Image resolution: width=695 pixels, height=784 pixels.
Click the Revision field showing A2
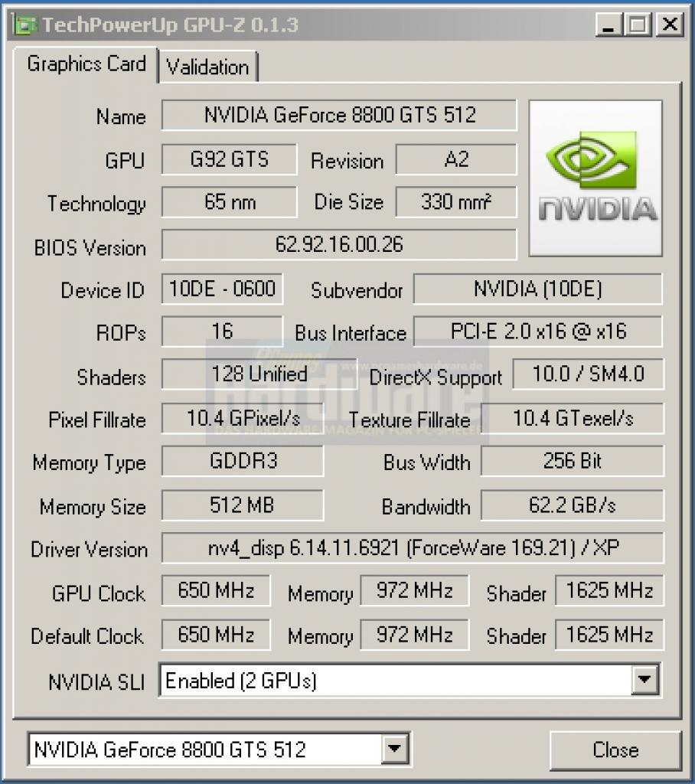pos(456,159)
